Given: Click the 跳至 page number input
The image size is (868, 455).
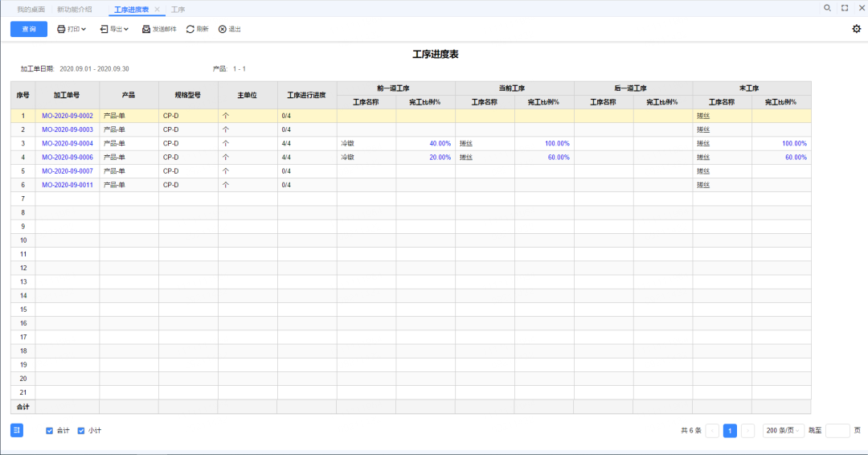Looking at the screenshot, I should [837, 431].
